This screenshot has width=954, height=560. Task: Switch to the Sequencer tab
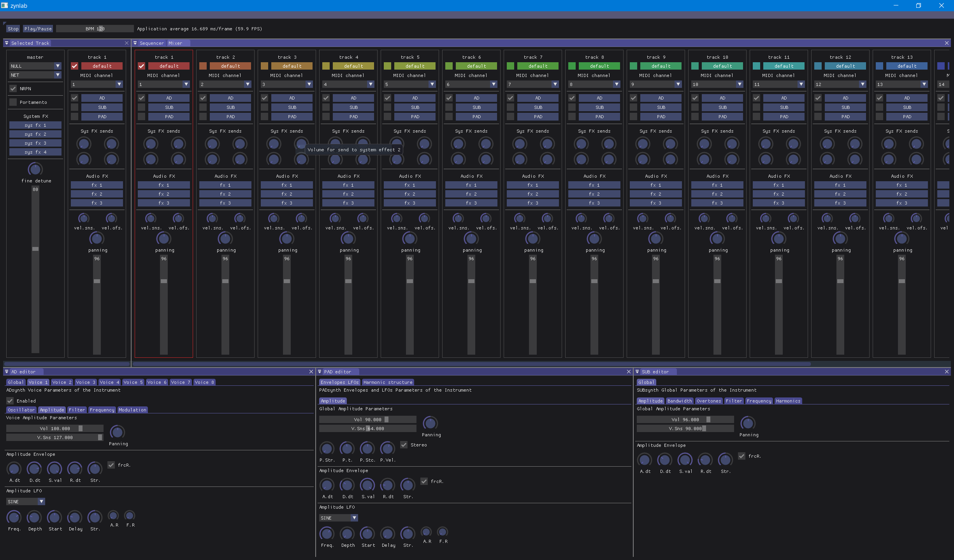point(151,43)
